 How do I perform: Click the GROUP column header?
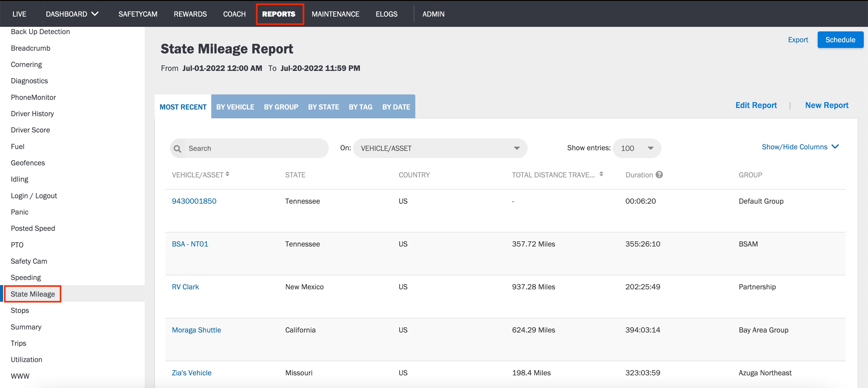click(x=750, y=175)
